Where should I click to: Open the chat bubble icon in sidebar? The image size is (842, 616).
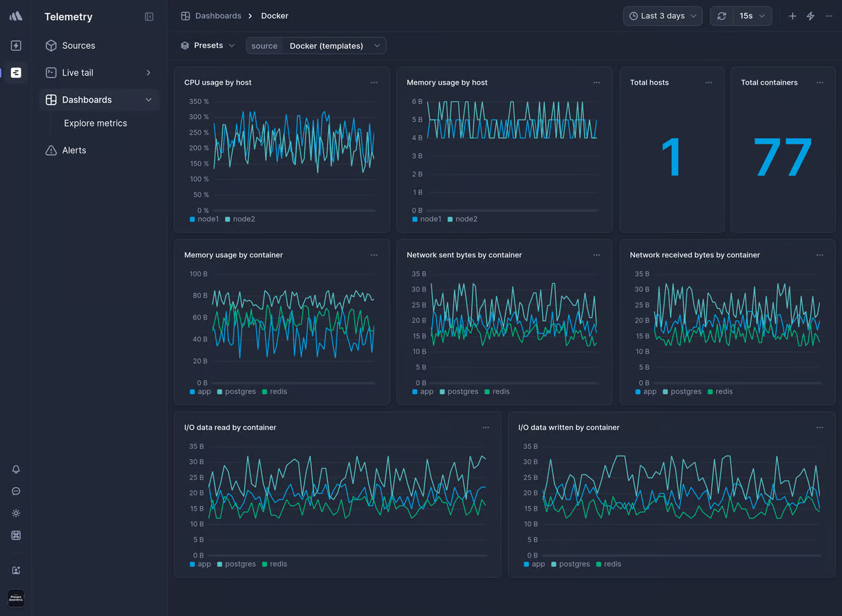click(16, 491)
